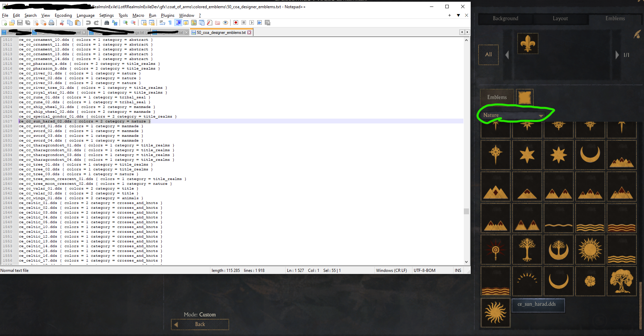
Task: Click the Zoom In magnifier icon
Action: [125, 23]
